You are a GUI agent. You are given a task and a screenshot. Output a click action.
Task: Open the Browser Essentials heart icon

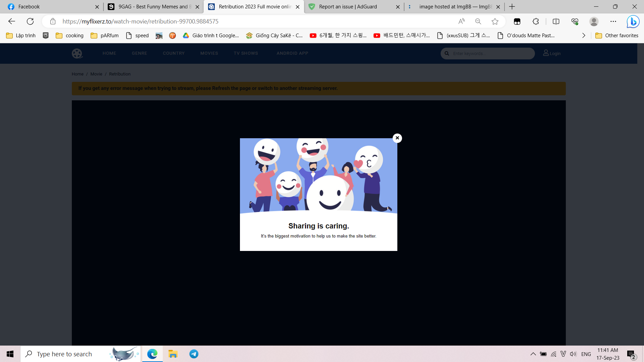click(575, 21)
